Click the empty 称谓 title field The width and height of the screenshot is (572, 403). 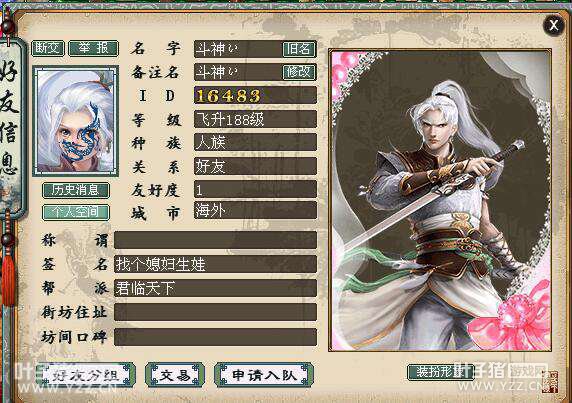tap(215, 240)
